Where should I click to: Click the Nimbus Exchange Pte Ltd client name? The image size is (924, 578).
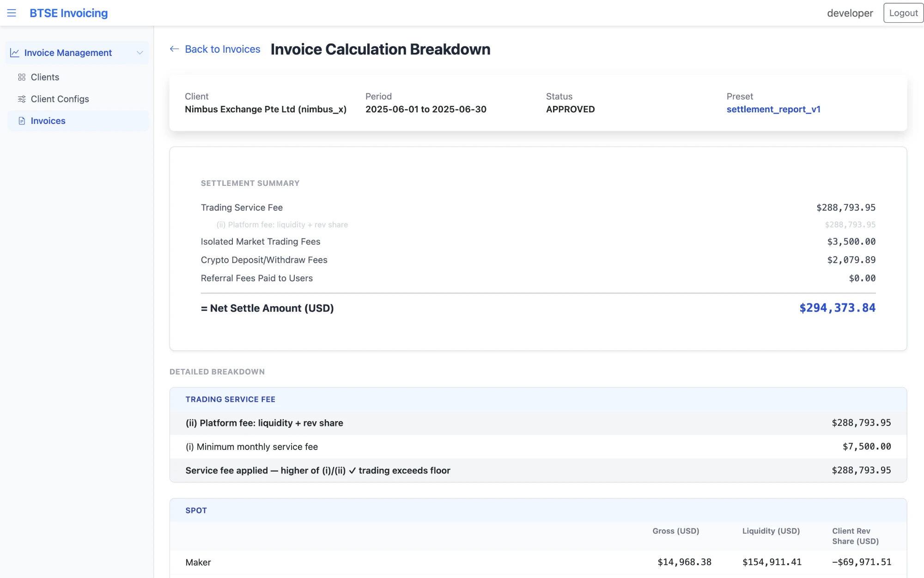[266, 109]
